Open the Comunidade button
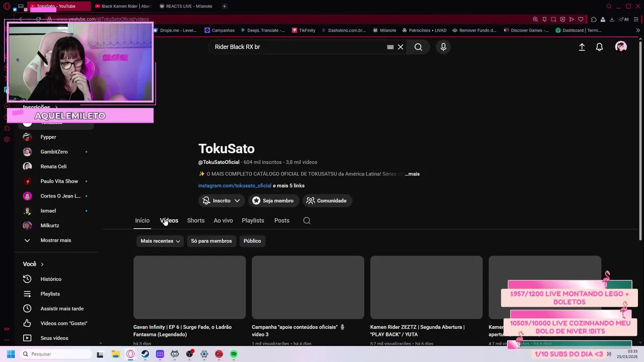644x362 pixels. [x=327, y=201]
